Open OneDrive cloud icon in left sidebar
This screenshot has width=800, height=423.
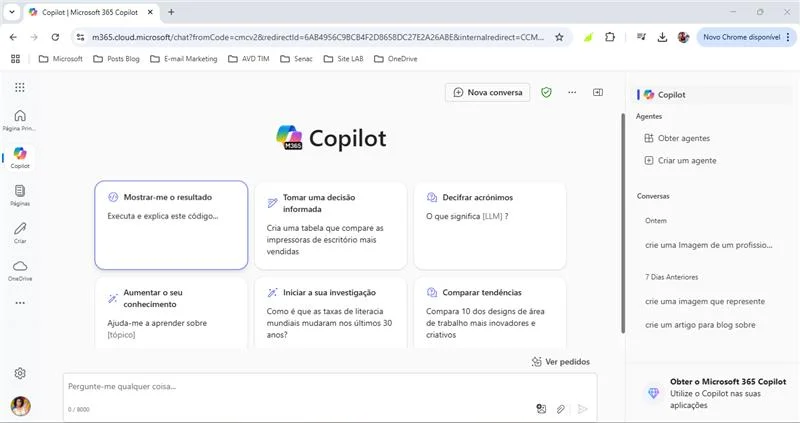(x=20, y=268)
